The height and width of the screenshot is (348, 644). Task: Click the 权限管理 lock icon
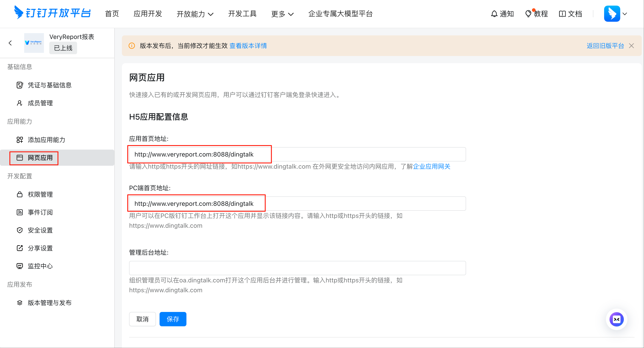pyautogui.click(x=20, y=194)
